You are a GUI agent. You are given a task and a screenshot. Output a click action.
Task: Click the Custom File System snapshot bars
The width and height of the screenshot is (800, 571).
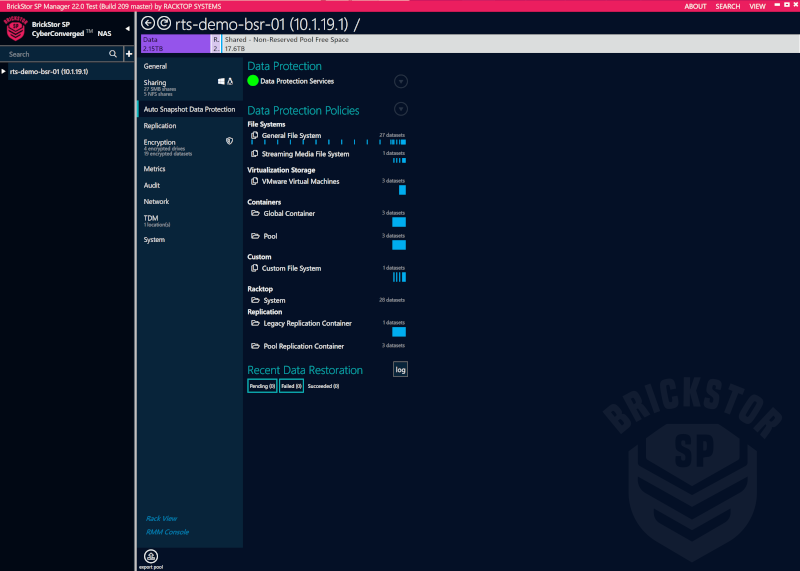click(399, 277)
